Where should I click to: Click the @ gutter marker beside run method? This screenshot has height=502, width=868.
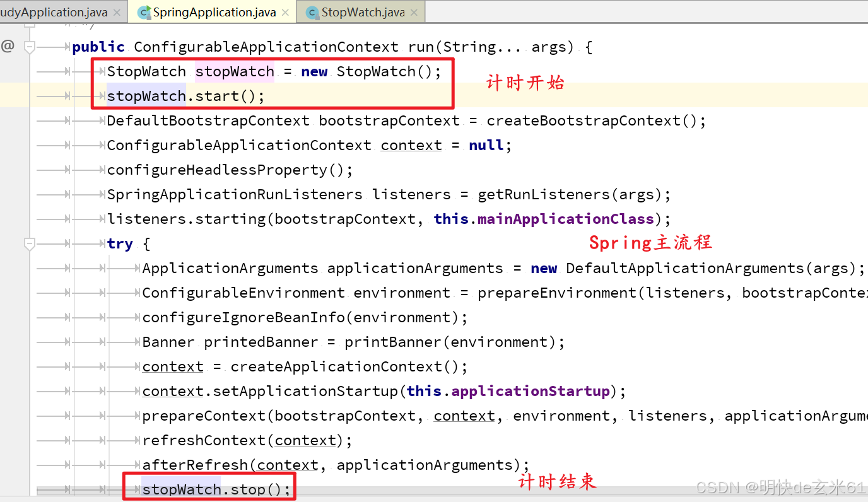pyautogui.click(x=8, y=46)
